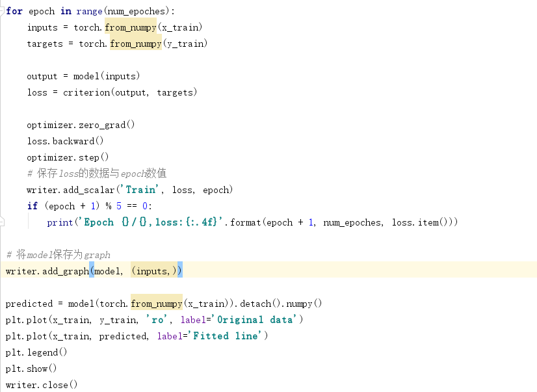This screenshot has height=392, width=537.
Task: Click highlighted from_numpy on the targets line
Action: [136, 44]
